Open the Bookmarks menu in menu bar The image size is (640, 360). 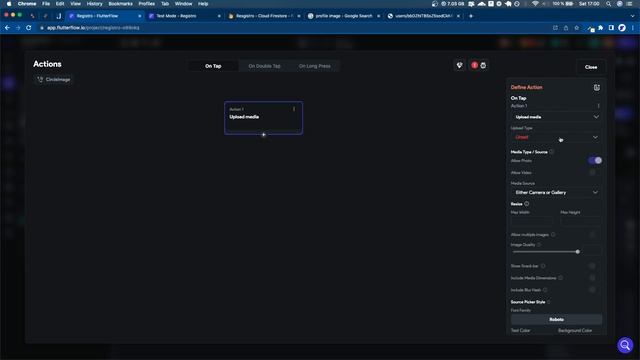click(x=120, y=4)
